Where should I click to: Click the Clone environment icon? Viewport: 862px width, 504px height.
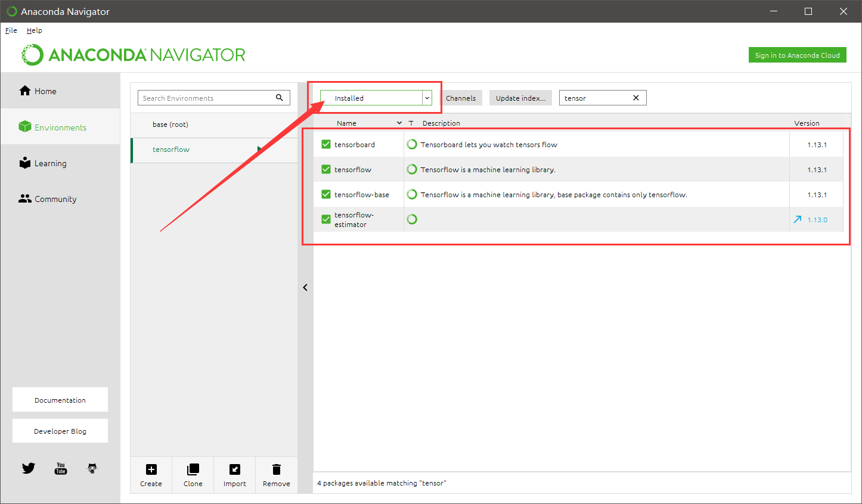tap(193, 469)
